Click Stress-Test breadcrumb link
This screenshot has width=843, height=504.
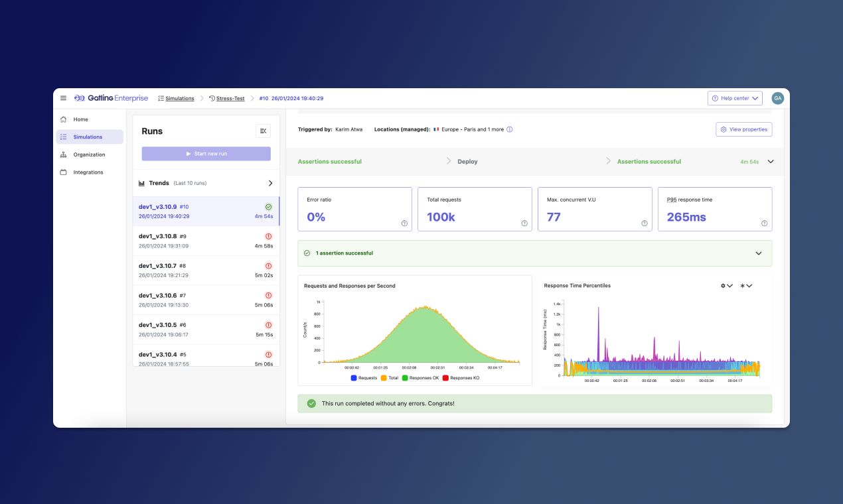(x=230, y=98)
